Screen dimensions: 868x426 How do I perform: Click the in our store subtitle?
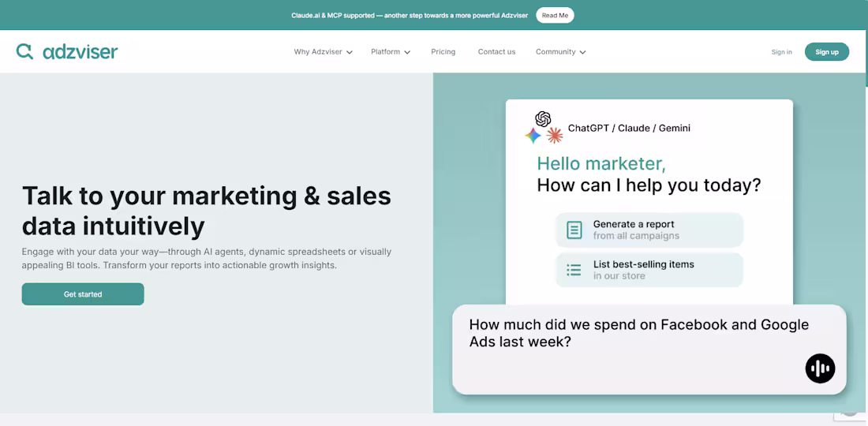tap(619, 276)
